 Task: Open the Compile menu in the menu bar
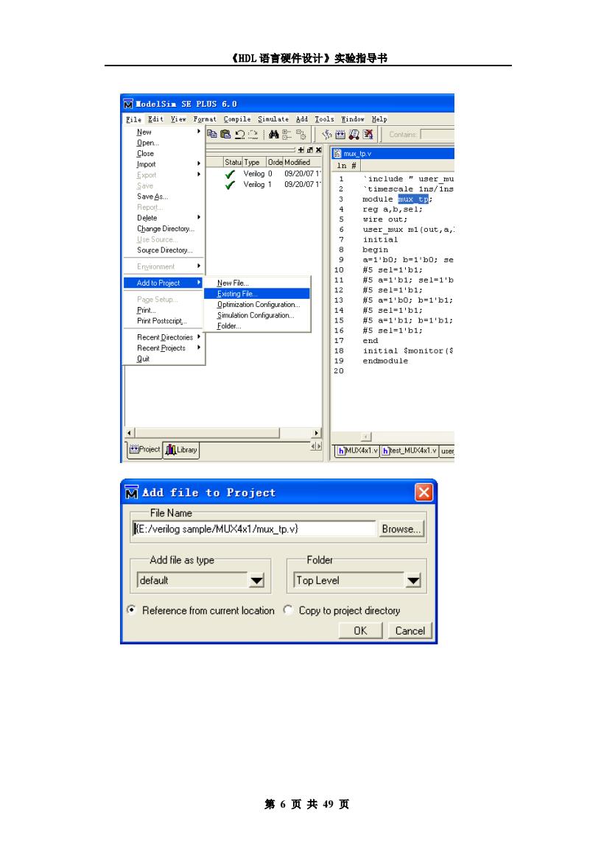pyautogui.click(x=237, y=119)
